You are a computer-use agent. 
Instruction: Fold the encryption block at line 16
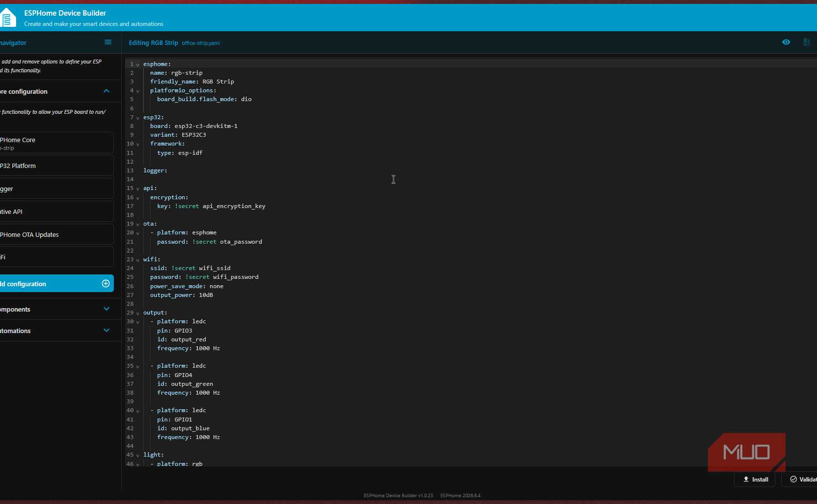pos(138,198)
